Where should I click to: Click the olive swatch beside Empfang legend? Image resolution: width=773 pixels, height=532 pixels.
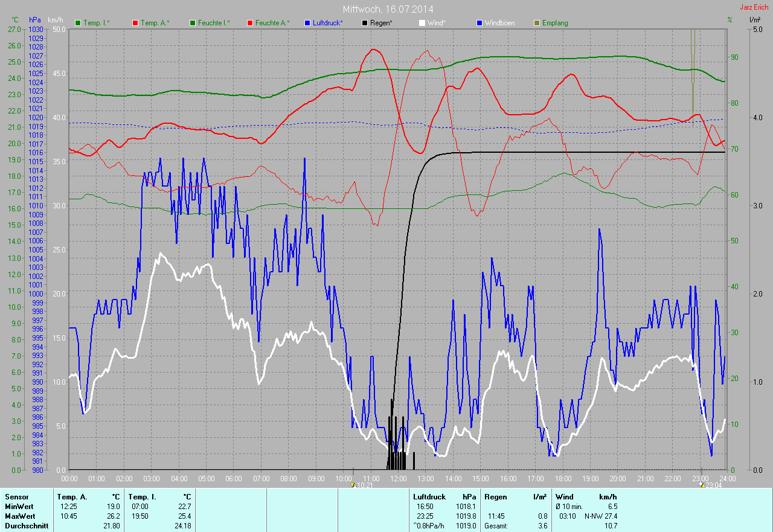(x=537, y=23)
